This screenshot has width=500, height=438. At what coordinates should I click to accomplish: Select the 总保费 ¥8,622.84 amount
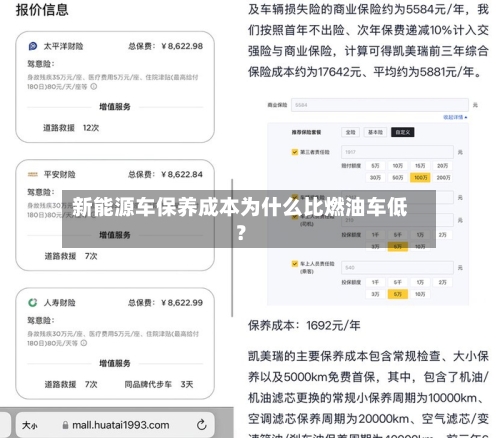182,174
